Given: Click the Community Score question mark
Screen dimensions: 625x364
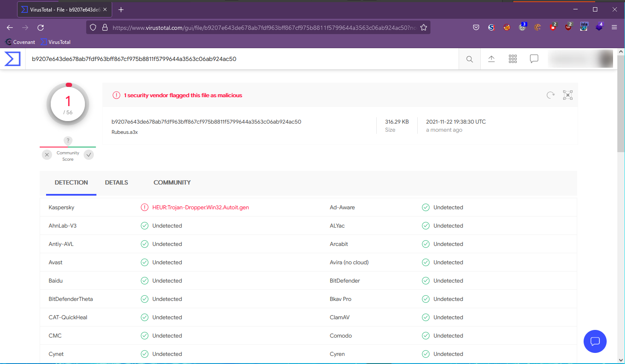Looking at the screenshot, I should click(68, 140).
